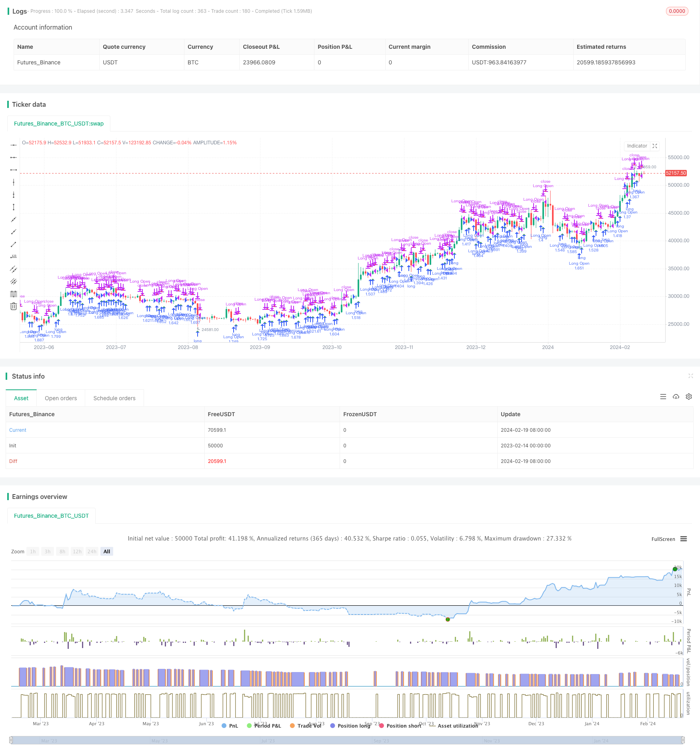Toggle the Position short series legend
The height and width of the screenshot is (756, 700).
[400, 726]
